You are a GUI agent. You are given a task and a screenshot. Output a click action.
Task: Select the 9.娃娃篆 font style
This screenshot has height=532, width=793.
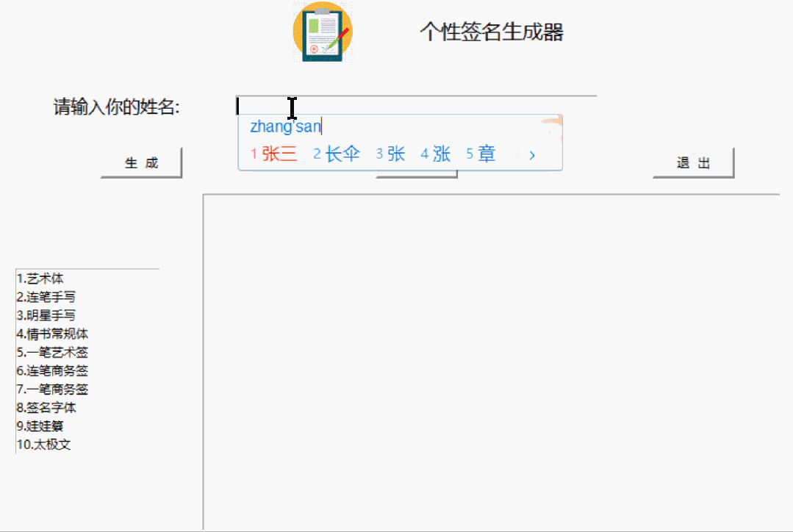[x=41, y=426]
